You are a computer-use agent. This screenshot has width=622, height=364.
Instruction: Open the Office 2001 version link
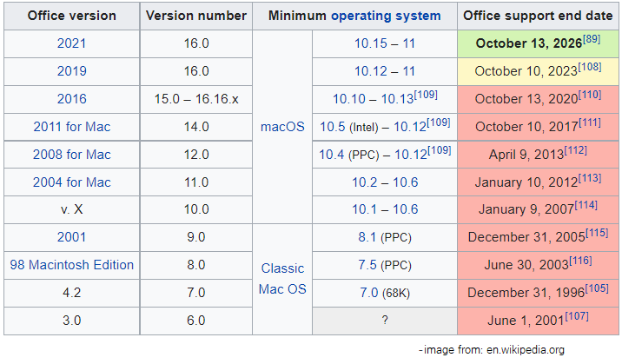coord(71,236)
